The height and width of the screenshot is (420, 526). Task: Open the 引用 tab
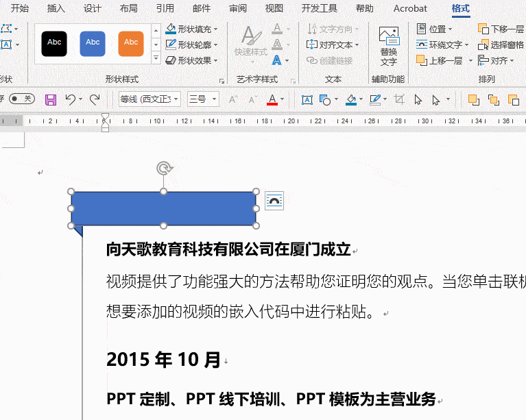165,8
